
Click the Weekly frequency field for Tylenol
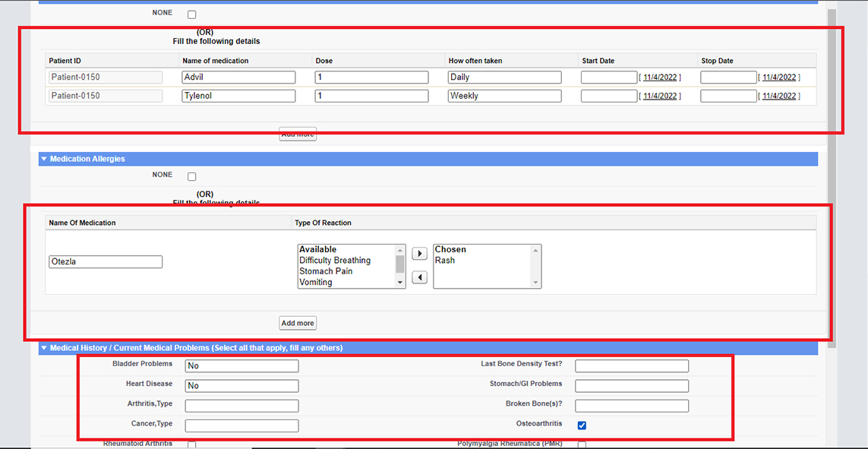coord(504,96)
